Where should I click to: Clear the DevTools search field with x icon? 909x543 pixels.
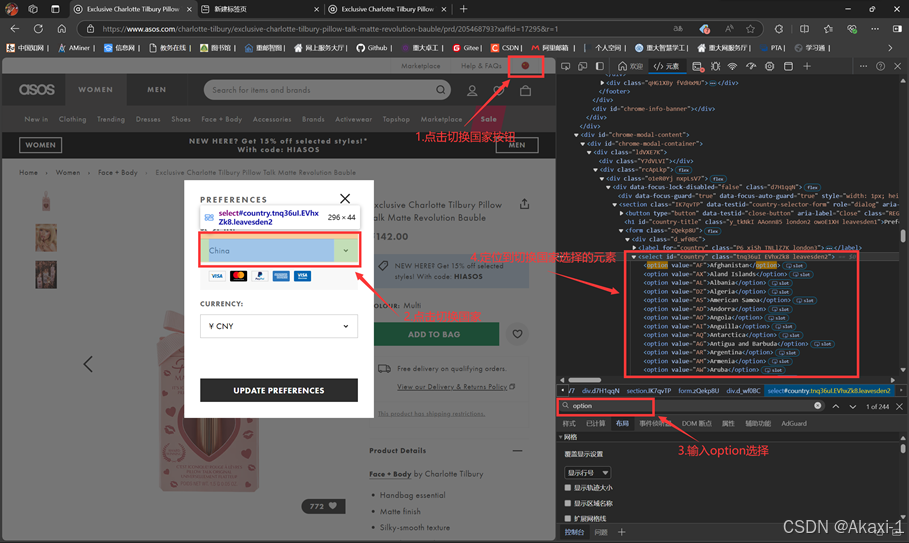(x=817, y=406)
